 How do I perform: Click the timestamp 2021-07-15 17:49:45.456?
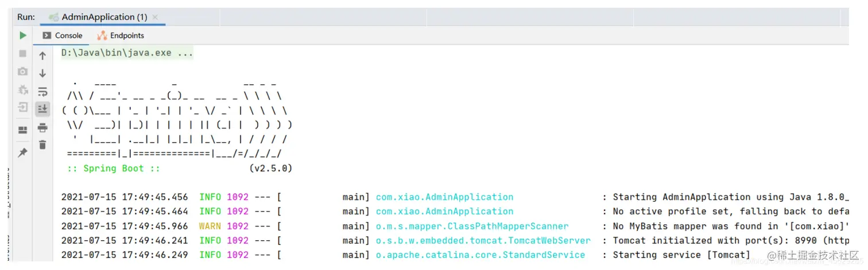click(125, 197)
